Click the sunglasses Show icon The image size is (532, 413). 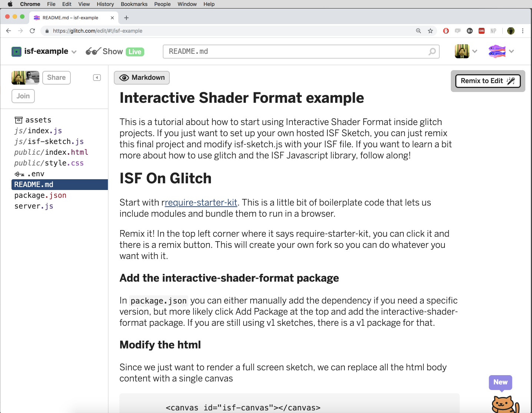point(93,51)
